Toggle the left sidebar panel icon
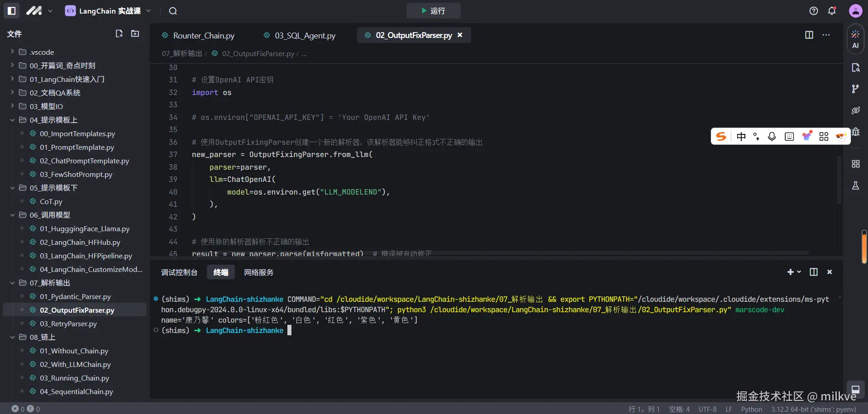The width and height of the screenshot is (868, 414). point(12,11)
